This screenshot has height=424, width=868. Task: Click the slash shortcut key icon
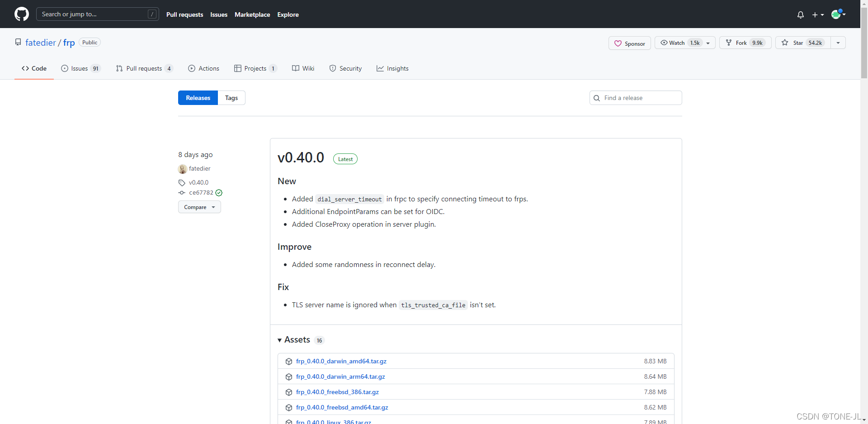click(152, 14)
